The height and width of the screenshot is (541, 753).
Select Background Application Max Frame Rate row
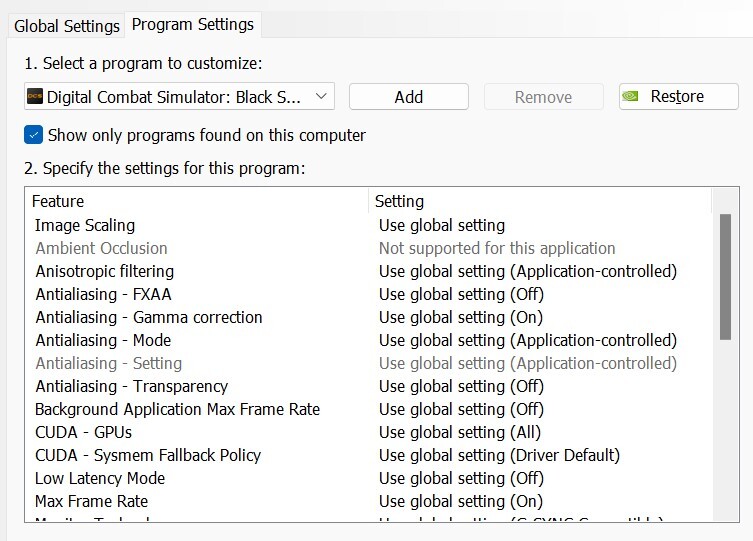coord(369,409)
